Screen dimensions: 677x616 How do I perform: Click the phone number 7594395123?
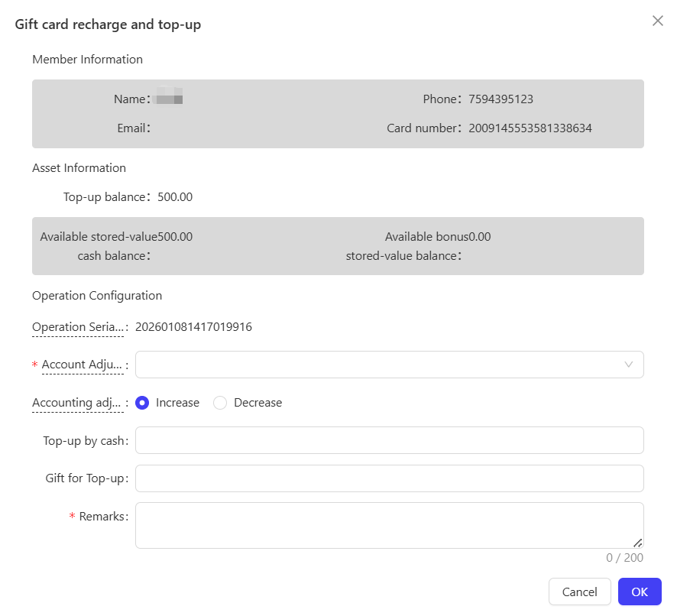coord(500,99)
